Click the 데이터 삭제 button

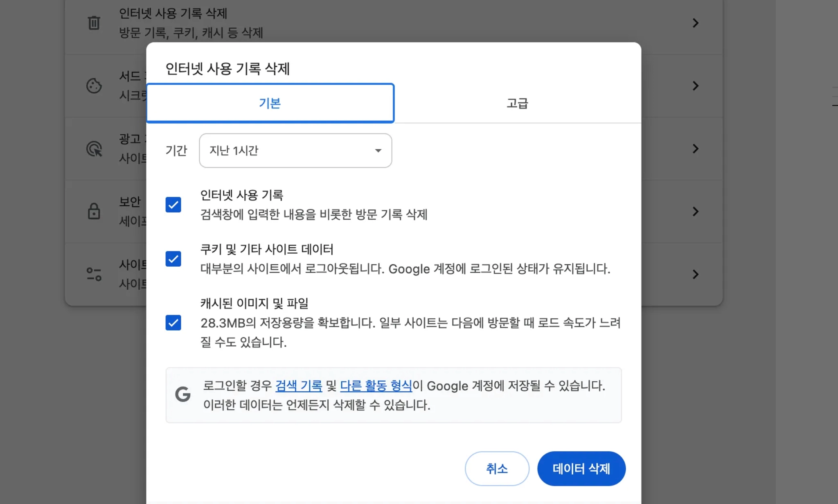click(x=581, y=468)
